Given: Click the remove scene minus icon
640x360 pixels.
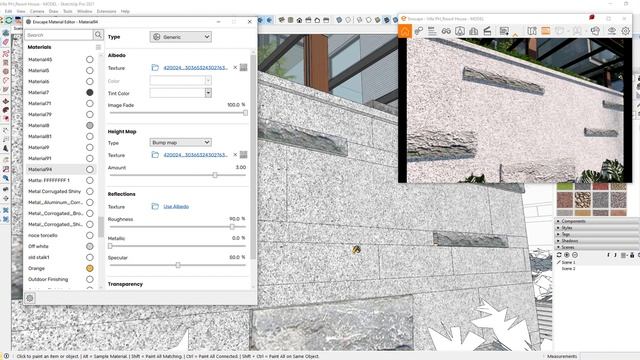Looking at the screenshot, I should point(575,255).
